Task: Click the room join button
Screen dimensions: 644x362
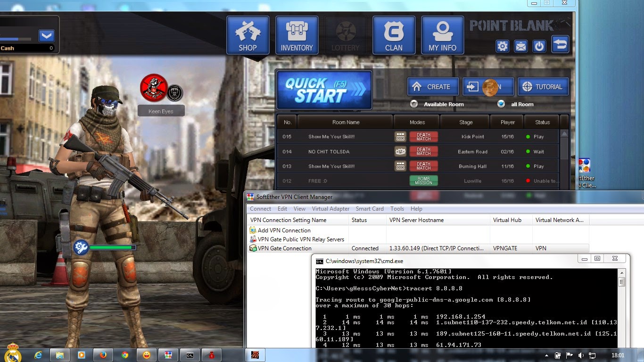Action: click(x=488, y=87)
